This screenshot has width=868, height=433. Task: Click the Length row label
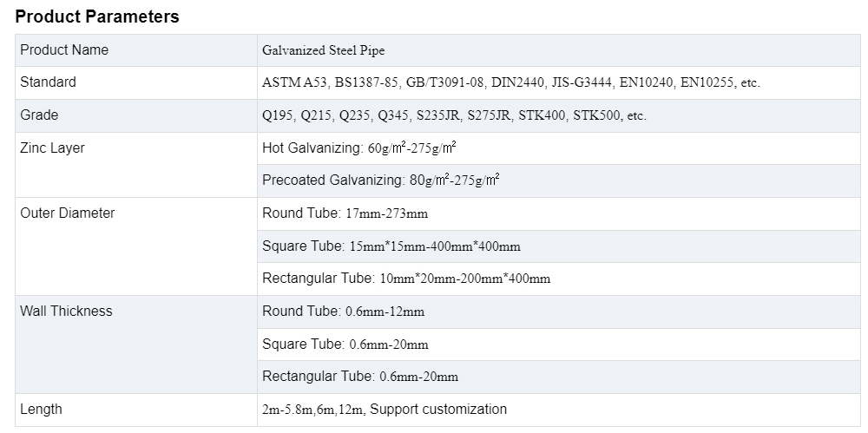41,410
